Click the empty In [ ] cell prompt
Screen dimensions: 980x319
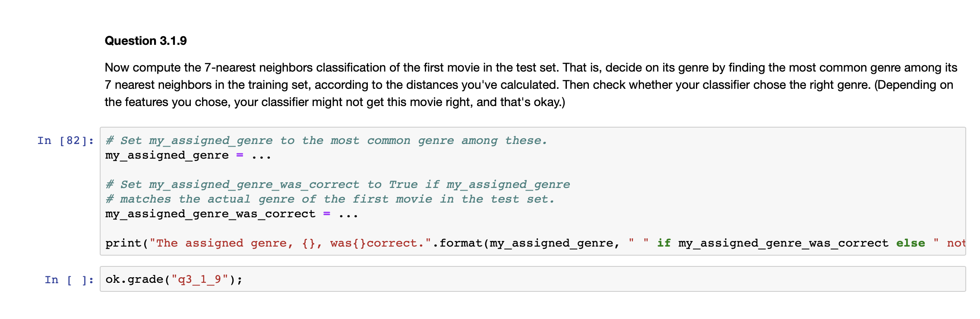(69, 280)
